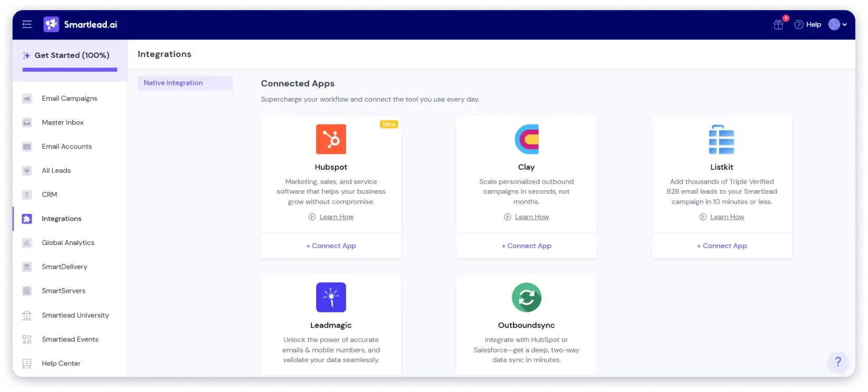Screen dimensions: 868x392
Task: Click the Smartlead University building icon
Action: point(27,315)
